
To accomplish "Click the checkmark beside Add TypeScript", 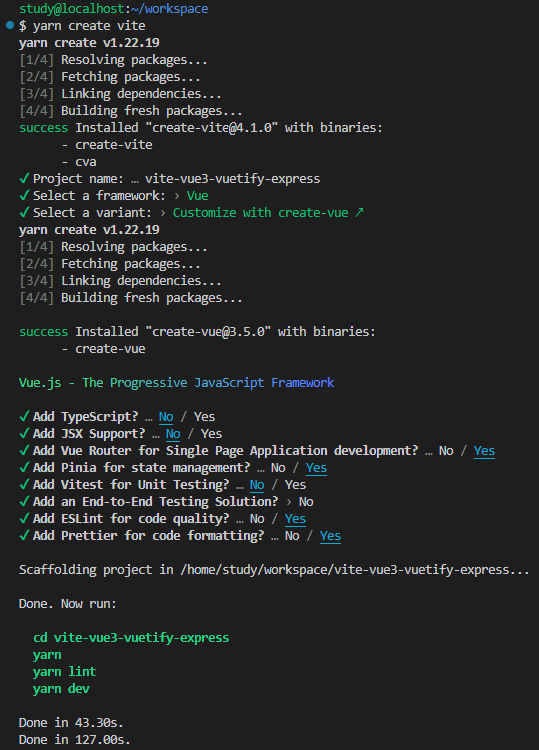I will tap(24, 417).
